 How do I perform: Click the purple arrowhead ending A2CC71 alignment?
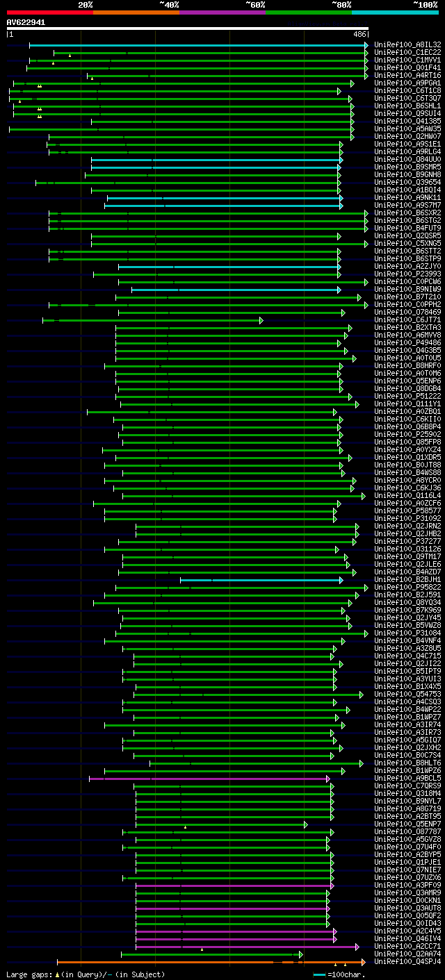click(x=357, y=947)
